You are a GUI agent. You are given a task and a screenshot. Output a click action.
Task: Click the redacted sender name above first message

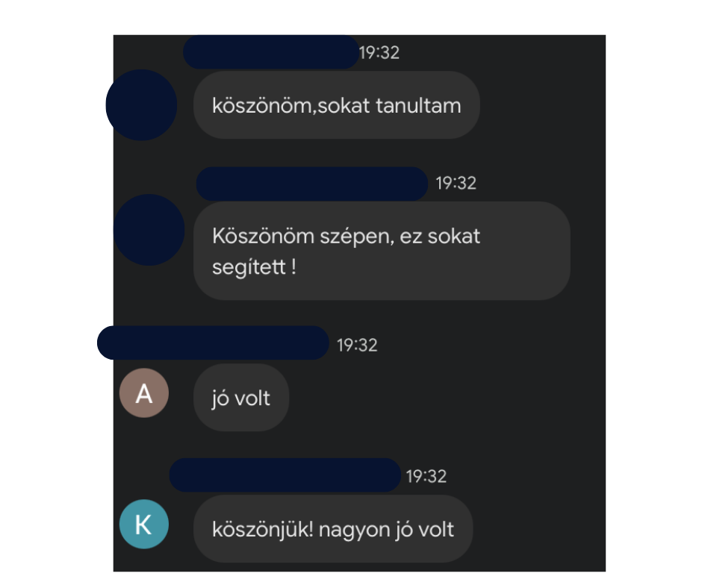[x=271, y=52]
